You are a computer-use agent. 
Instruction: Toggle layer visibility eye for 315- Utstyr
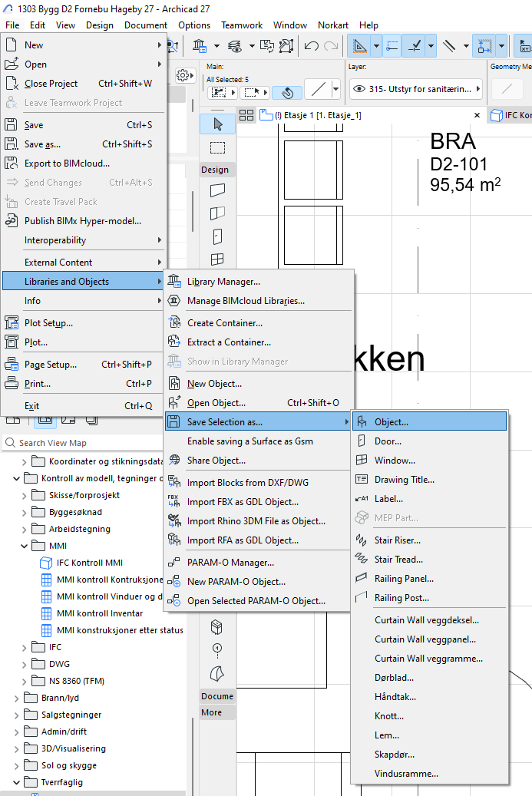[x=359, y=90]
